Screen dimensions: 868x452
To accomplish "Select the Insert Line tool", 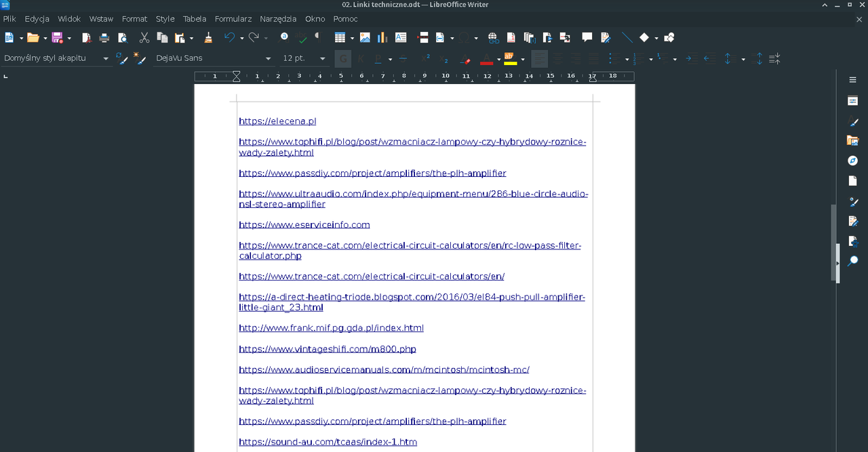I will tap(627, 37).
